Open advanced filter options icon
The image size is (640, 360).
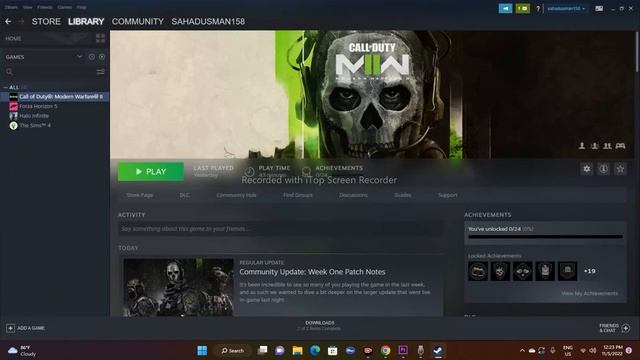(x=100, y=72)
